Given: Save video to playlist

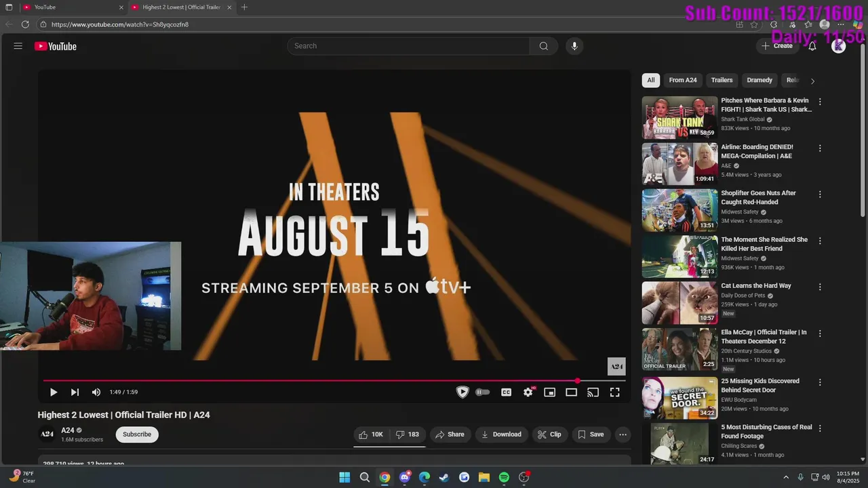Looking at the screenshot, I should point(590,434).
